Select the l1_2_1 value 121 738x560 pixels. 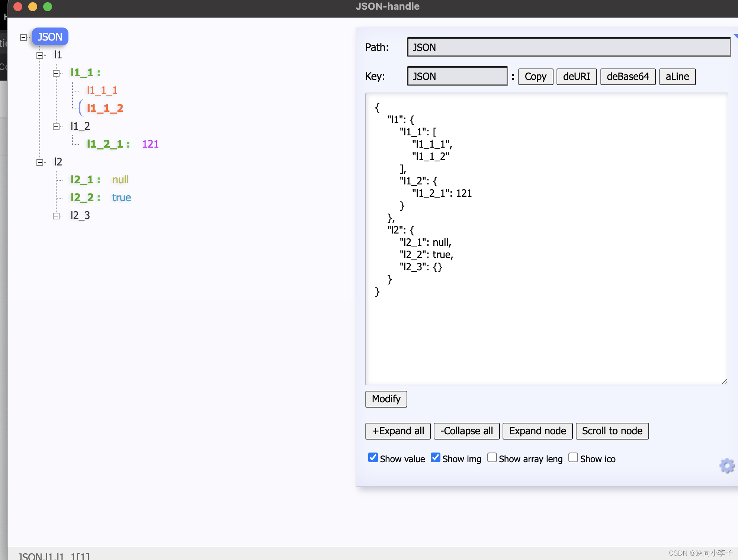tap(150, 144)
